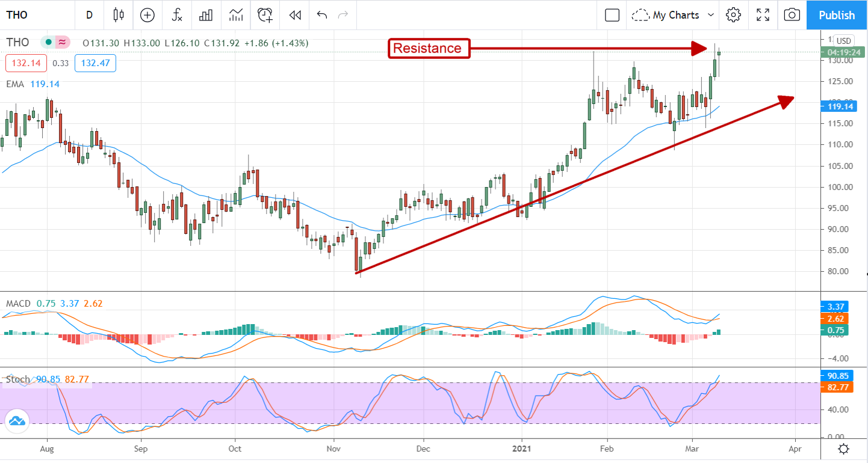The image size is (868, 463).
Task: Open indicator templates icon
Action: pos(236,15)
